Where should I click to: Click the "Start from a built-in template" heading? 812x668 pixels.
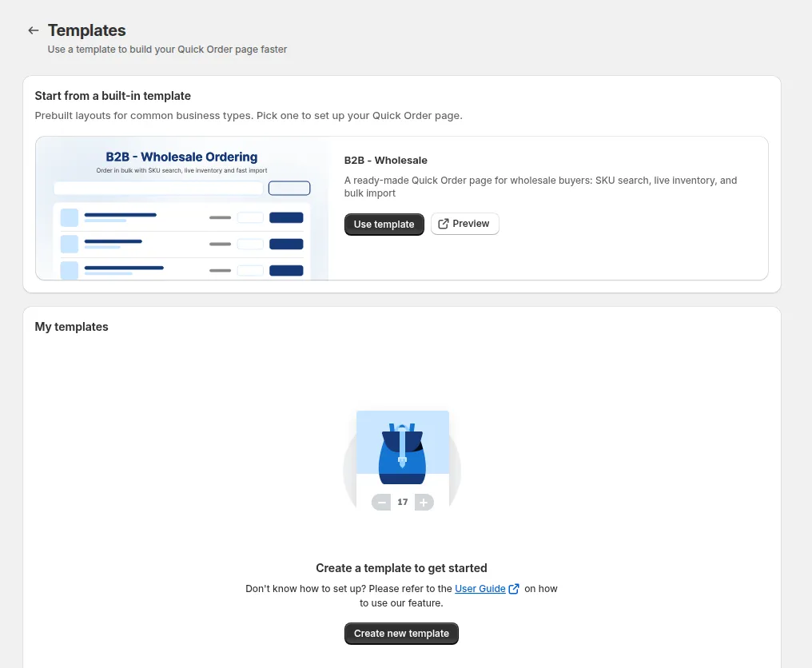pos(113,96)
